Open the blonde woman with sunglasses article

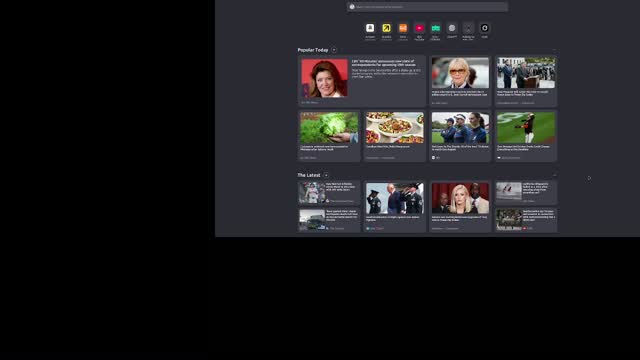(460, 81)
